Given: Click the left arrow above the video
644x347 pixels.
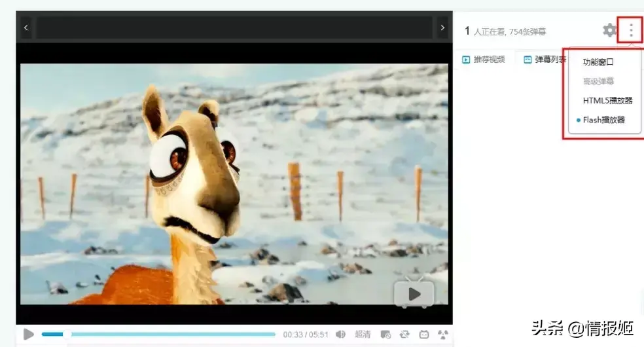Looking at the screenshot, I should (26, 27).
